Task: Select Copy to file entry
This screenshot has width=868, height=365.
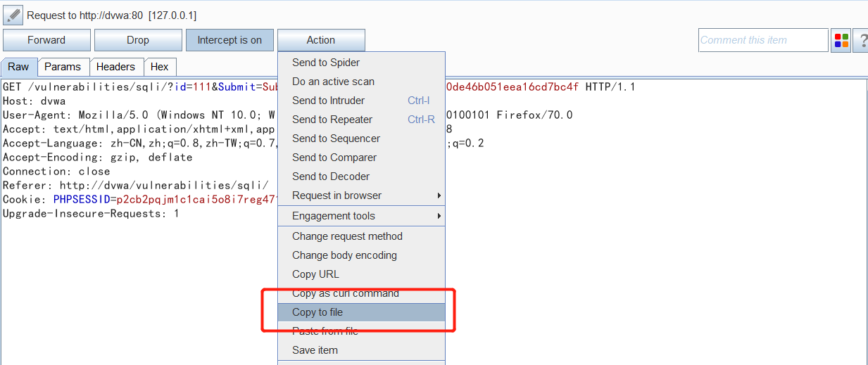Action: (362, 312)
